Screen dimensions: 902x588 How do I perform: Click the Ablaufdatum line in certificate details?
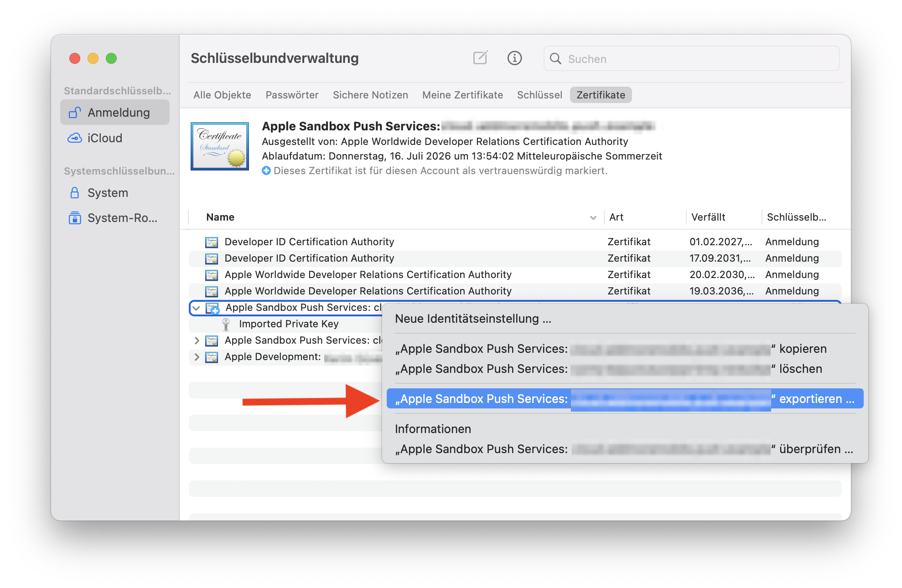click(x=461, y=156)
